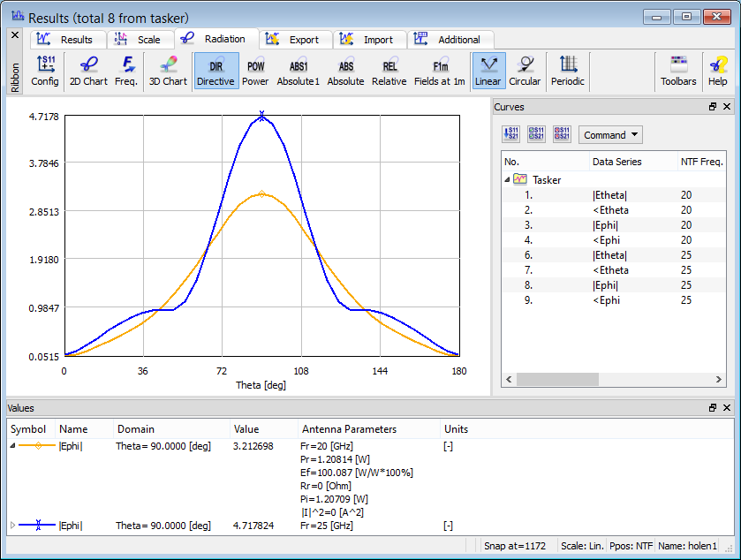
Task: Open the 3D Chart view
Action: click(168, 71)
